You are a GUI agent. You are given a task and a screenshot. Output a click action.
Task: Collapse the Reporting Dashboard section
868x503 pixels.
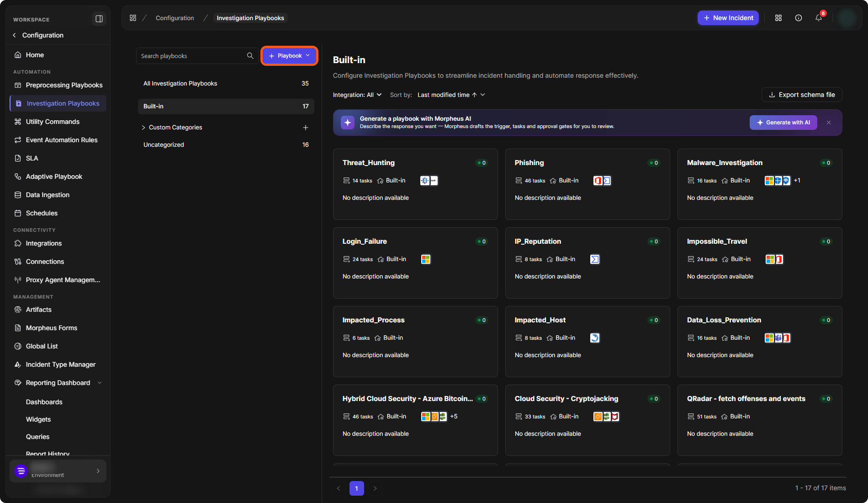pyautogui.click(x=100, y=383)
